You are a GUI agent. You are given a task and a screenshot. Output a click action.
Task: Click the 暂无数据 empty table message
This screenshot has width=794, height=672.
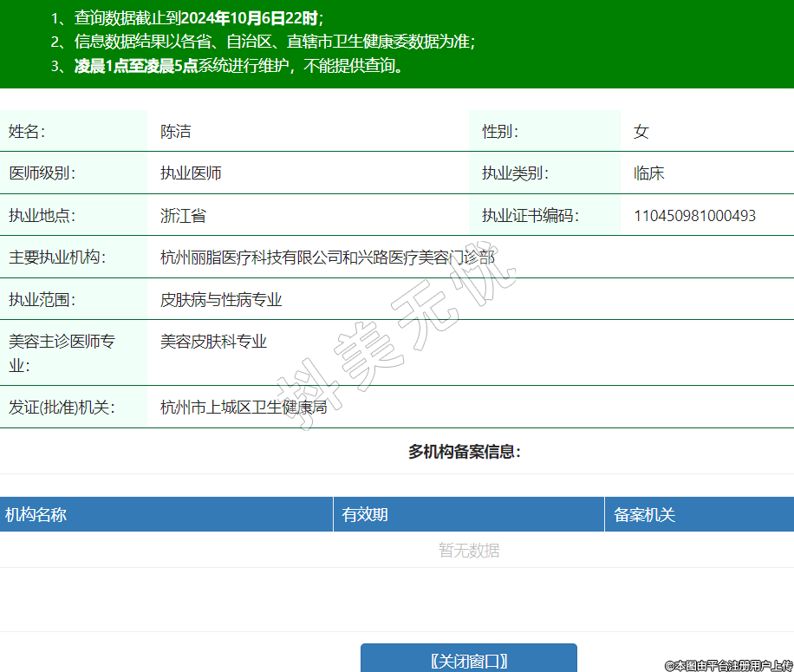click(x=468, y=551)
